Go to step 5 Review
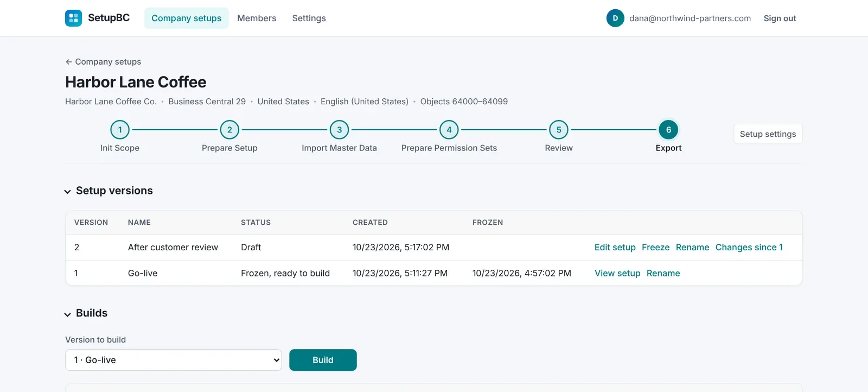This screenshot has height=392, width=868. tap(559, 130)
